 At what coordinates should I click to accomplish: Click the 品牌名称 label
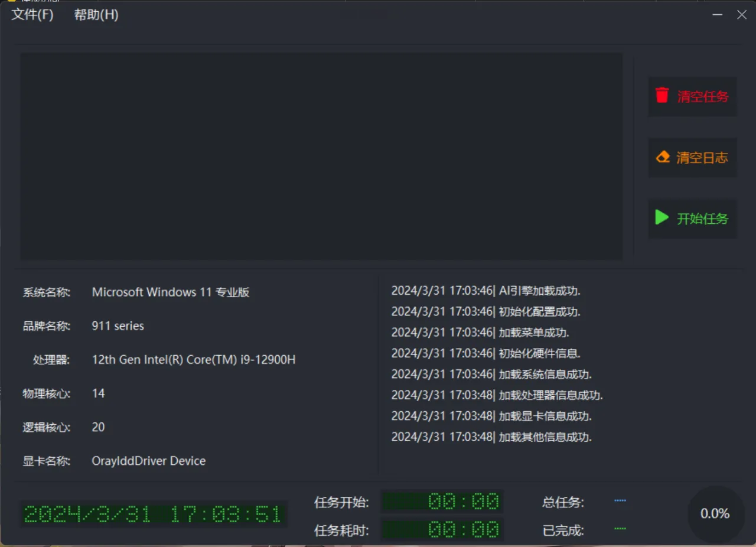[47, 326]
